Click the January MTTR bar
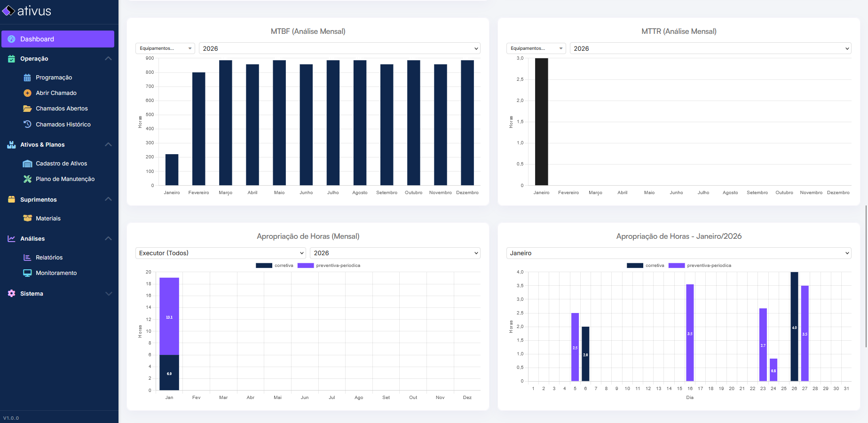This screenshot has height=423, width=868. click(541, 122)
